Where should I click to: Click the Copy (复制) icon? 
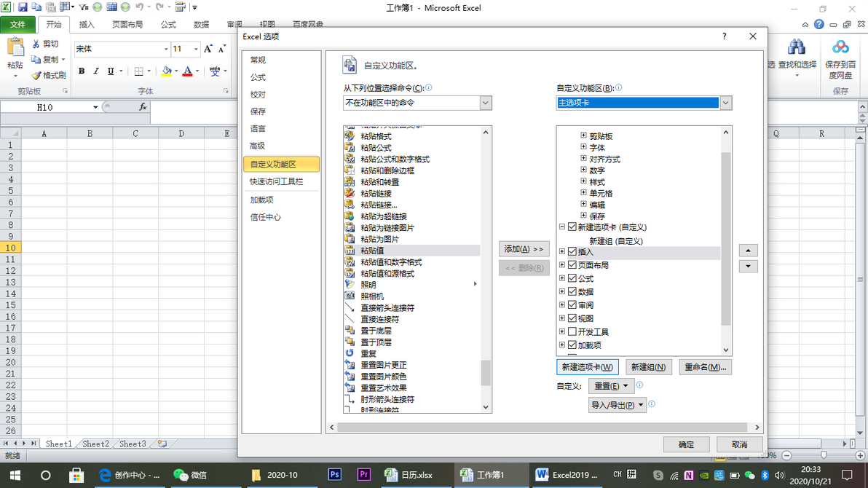click(36, 59)
